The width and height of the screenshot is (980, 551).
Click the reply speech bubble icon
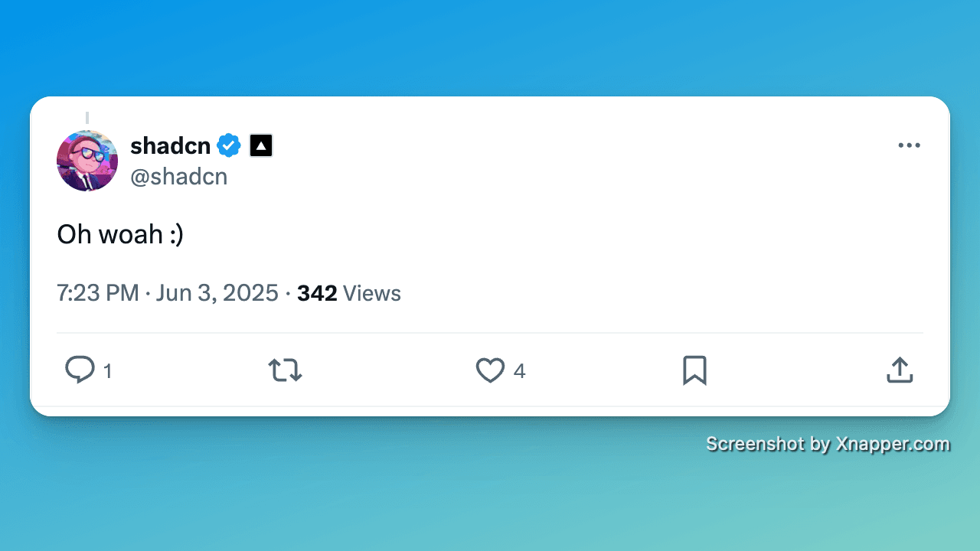tap(80, 370)
